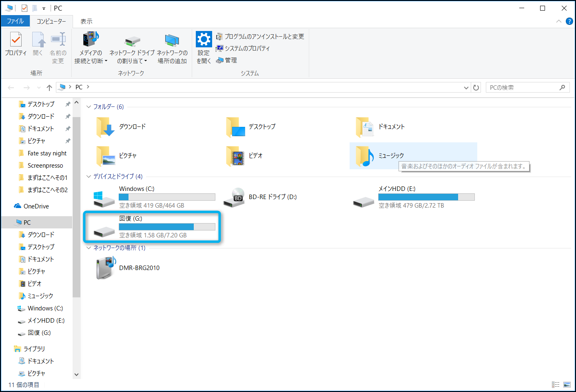Viewport: 576px width, 392px height.
Task: Click the PCの検索 search box
Action: point(523,88)
